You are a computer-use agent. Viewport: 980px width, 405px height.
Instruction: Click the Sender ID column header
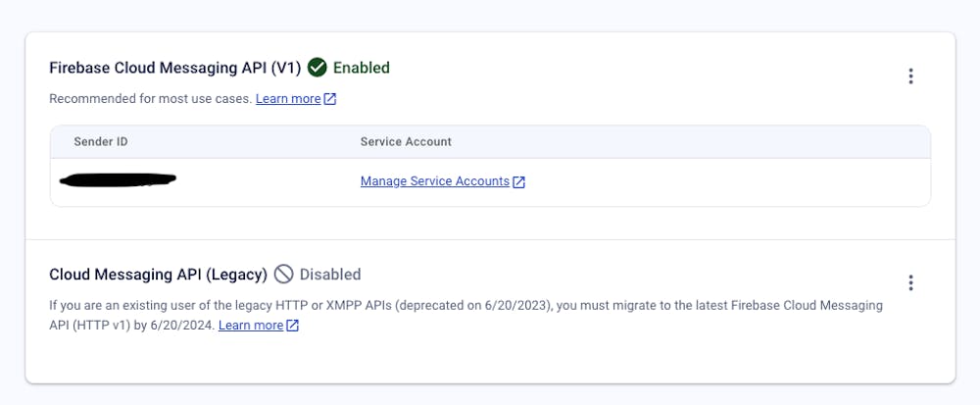click(101, 142)
